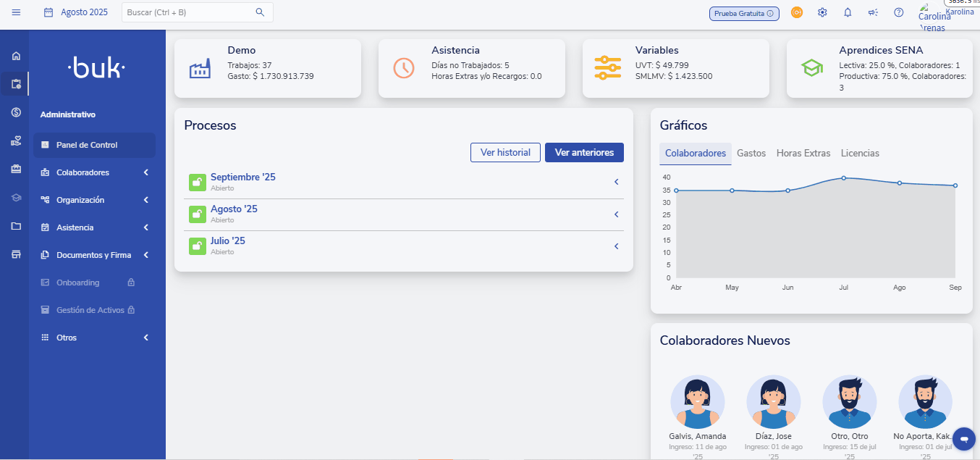Expand the Julio '25 process chevron
Image resolution: width=980 pixels, height=460 pixels.
[616, 246]
